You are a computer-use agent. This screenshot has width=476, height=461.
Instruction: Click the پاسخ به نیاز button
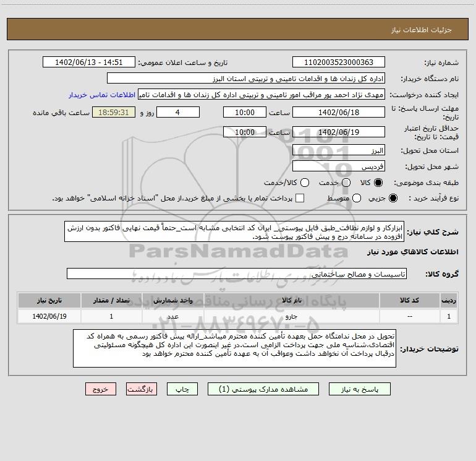pyautogui.click(x=359, y=389)
